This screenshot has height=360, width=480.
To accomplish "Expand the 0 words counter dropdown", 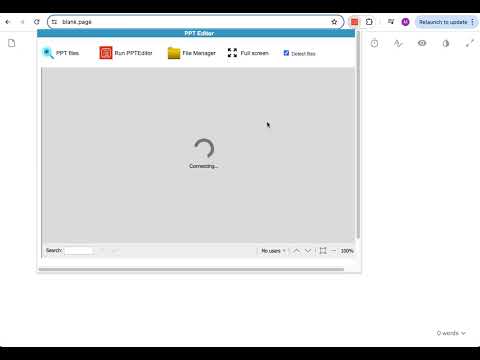I will point(451,333).
